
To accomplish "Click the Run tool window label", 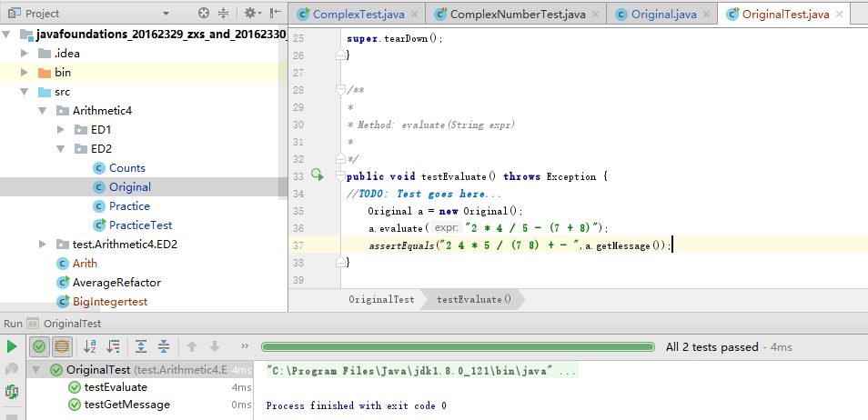I will 13,324.
